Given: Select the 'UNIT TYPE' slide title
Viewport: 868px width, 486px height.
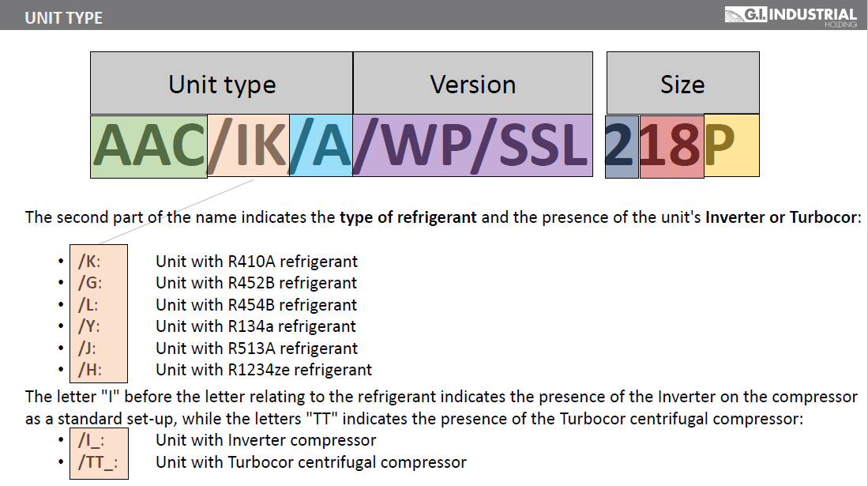Looking at the screenshot, I should click(64, 18).
